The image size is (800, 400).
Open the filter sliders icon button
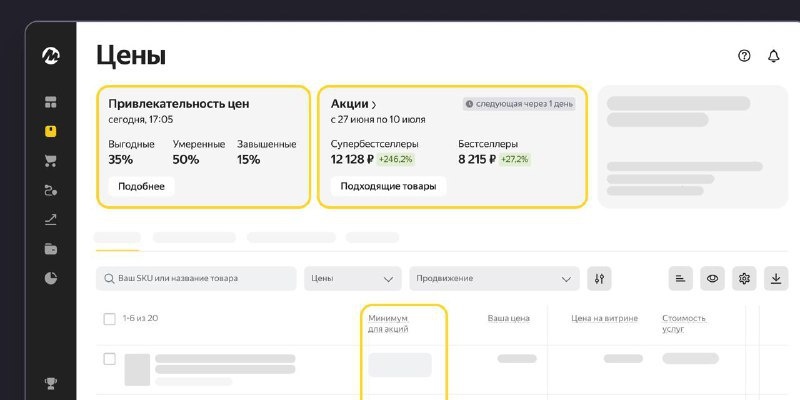coord(599,279)
